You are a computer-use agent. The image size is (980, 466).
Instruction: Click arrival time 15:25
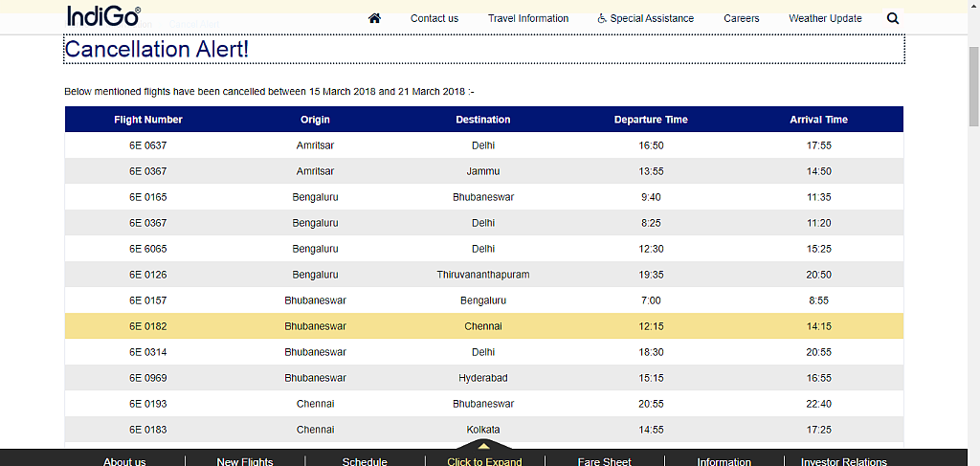(x=819, y=249)
